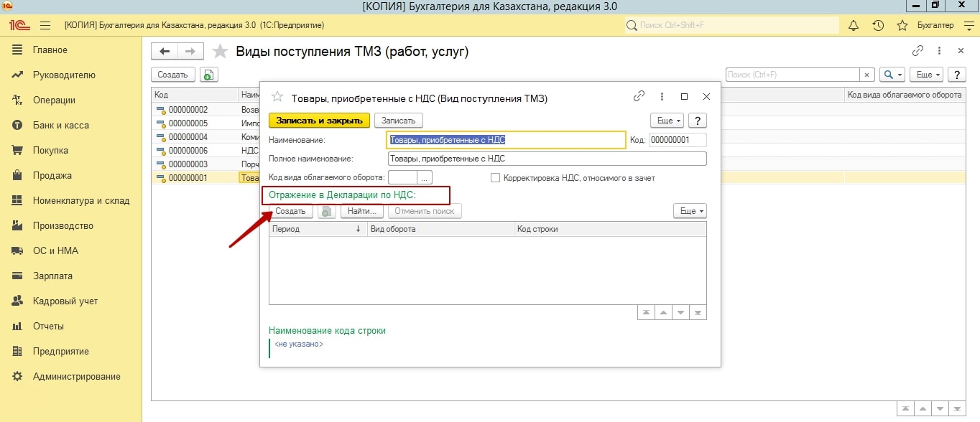Enable Корректировка НДС, относимого в зачет checkbox
Screen dimensions: 980x422
click(495, 178)
